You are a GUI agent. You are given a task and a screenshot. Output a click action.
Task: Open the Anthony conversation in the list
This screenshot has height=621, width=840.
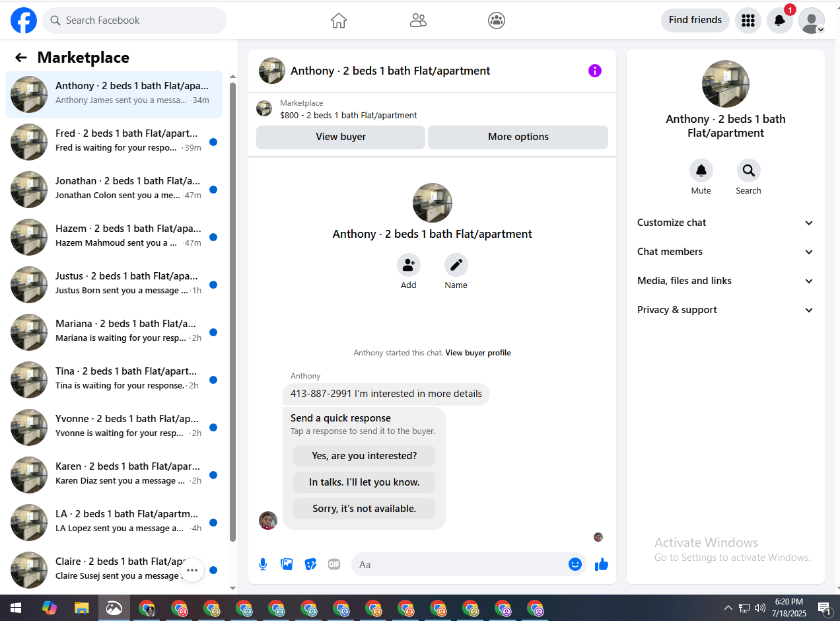[x=114, y=94]
